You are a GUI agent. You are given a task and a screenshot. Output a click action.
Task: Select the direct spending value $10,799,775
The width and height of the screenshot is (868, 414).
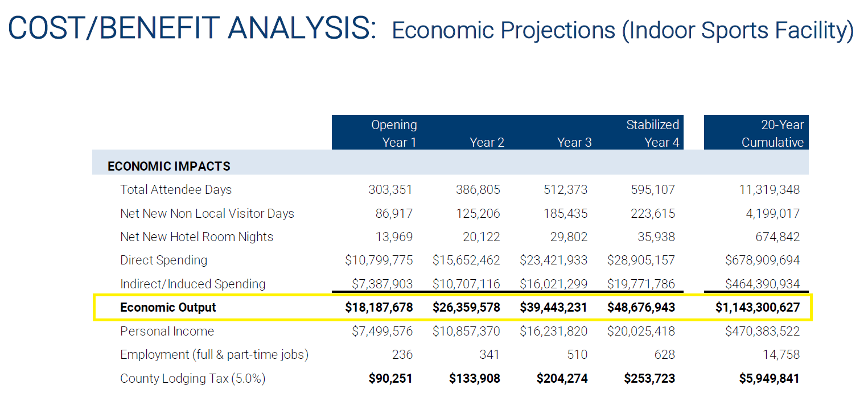click(x=379, y=260)
